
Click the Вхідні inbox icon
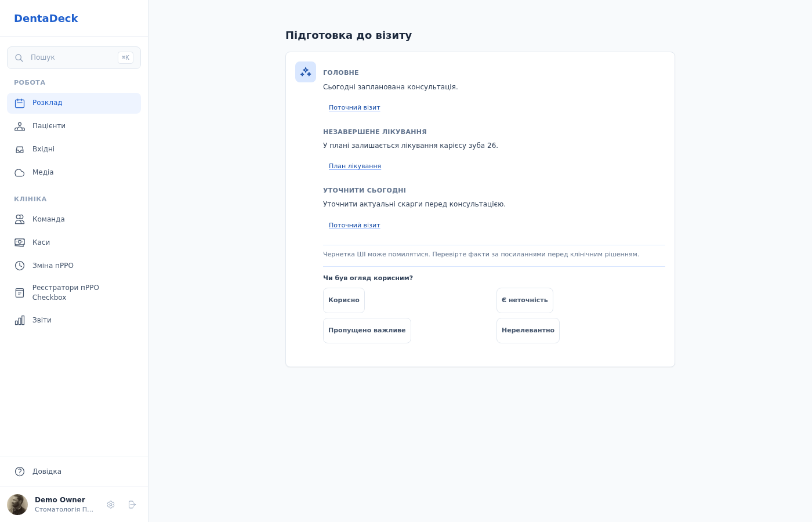[20, 150]
